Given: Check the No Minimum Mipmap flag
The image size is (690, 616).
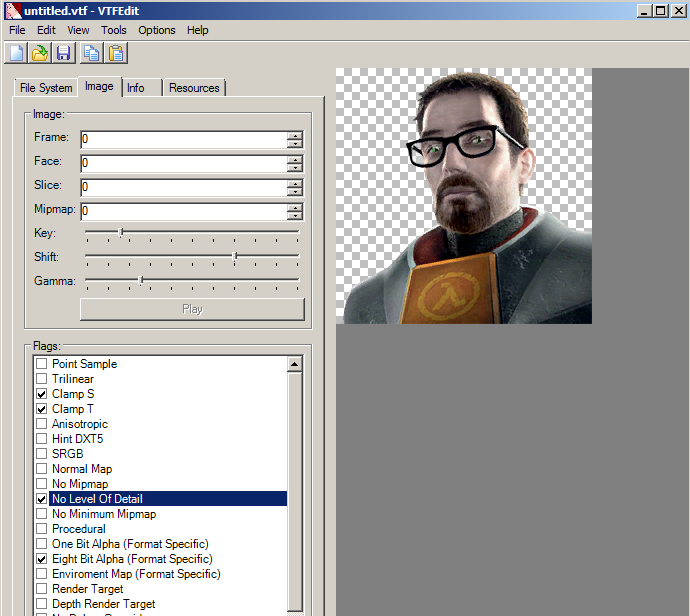Looking at the screenshot, I should pyautogui.click(x=42, y=514).
